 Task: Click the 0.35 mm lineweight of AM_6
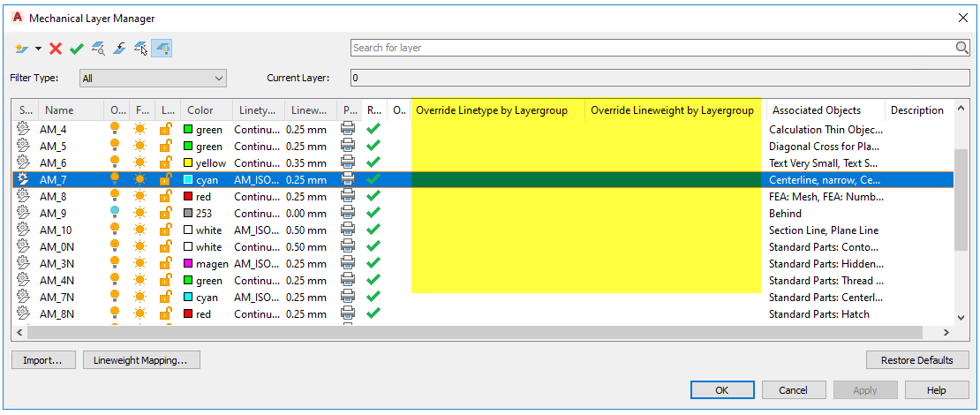coord(306,163)
